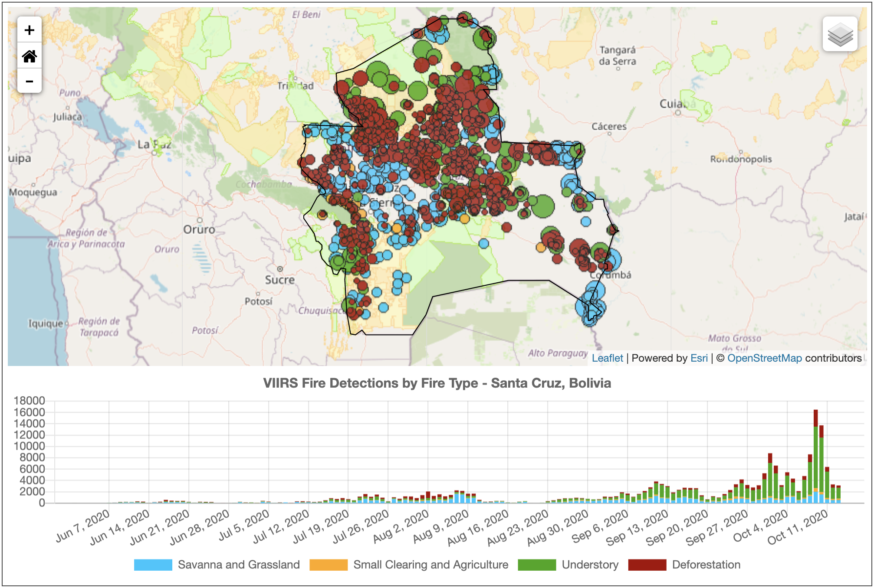Open the Leaflet attribution link
Viewport: 874px width, 588px height.
[607, 358]
